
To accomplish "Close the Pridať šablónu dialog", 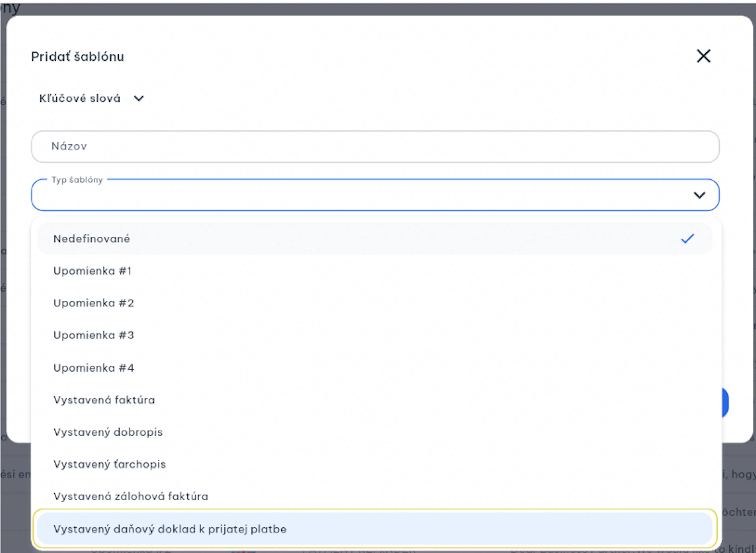I will pos(703,56).
